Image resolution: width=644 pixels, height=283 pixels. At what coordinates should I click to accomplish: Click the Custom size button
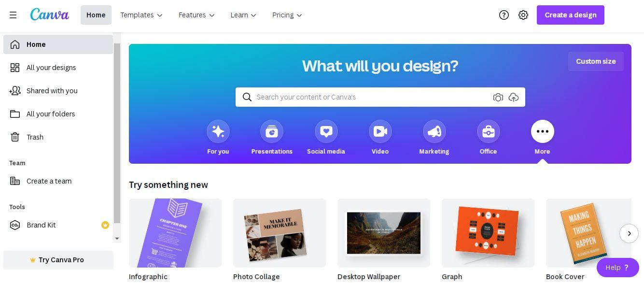coord(596,61)
